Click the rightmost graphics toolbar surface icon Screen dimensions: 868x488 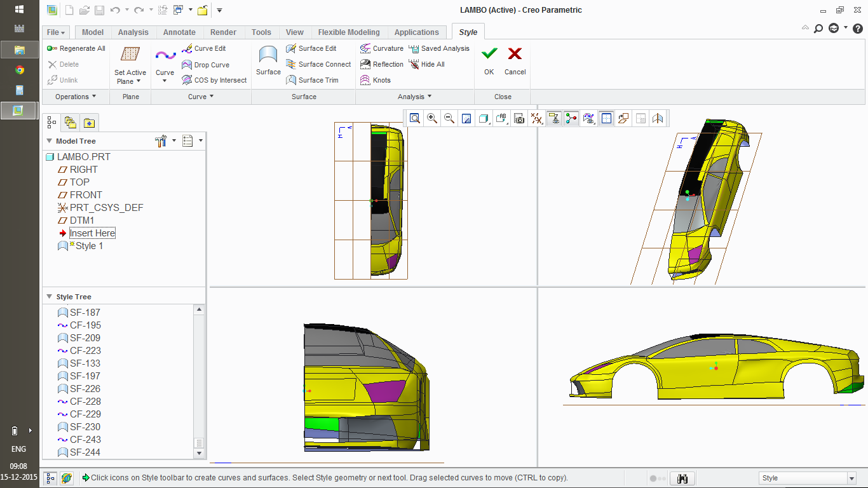tap(658, 118)
